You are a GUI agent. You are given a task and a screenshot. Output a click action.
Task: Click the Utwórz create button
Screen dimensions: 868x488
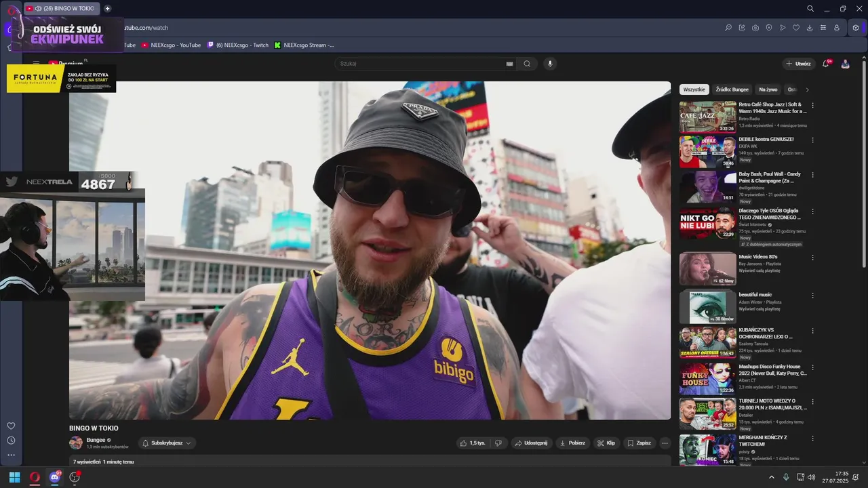point(798,64)
